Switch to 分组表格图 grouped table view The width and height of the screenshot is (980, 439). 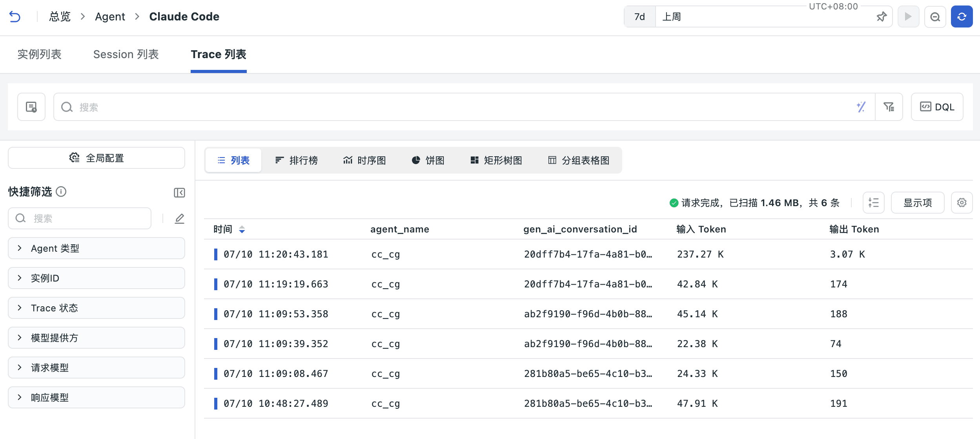[x=579, y=160]
